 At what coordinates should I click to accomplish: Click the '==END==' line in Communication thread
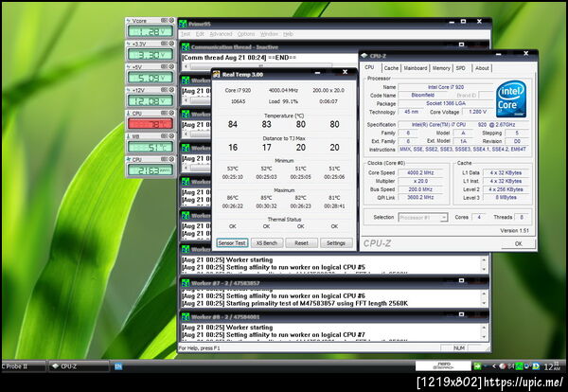click(240, 58)
